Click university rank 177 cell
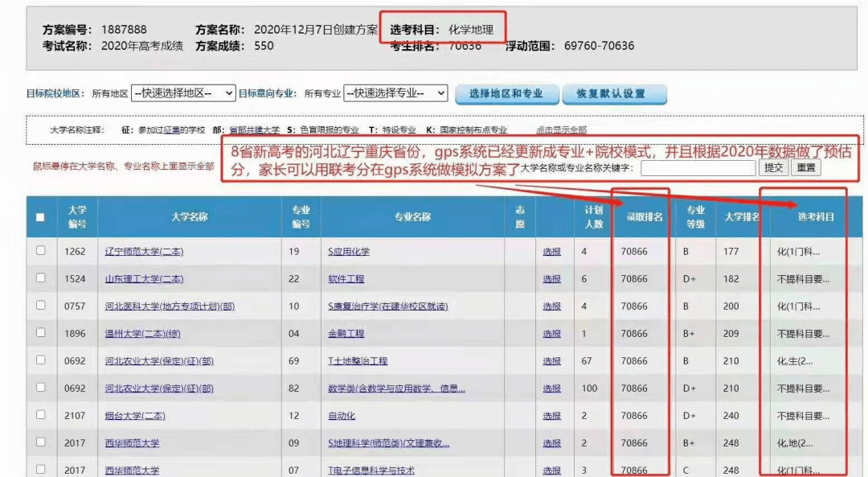 point(731,252)
